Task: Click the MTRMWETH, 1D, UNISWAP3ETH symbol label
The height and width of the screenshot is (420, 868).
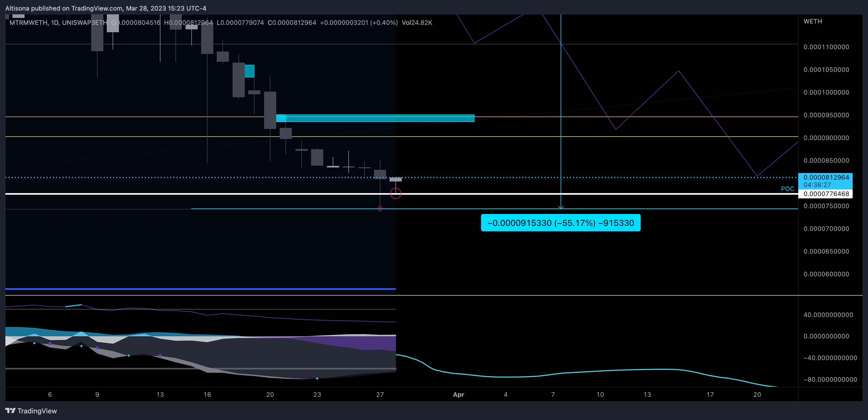Action: point(58,22)
